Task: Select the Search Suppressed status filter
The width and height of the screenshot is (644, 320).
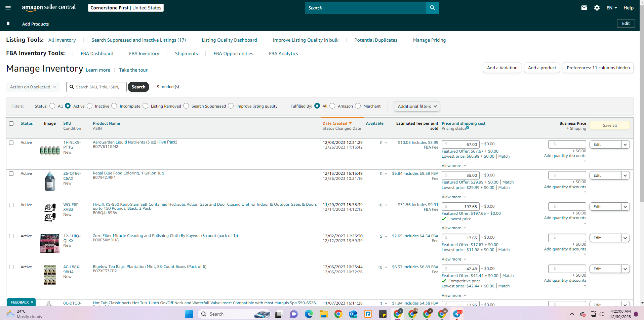Action: 186,106
